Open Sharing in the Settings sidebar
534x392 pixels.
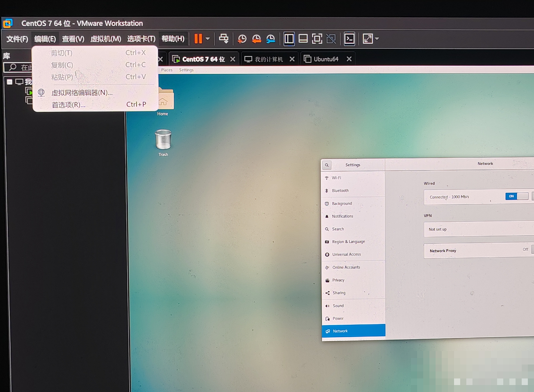click(354, 293)
